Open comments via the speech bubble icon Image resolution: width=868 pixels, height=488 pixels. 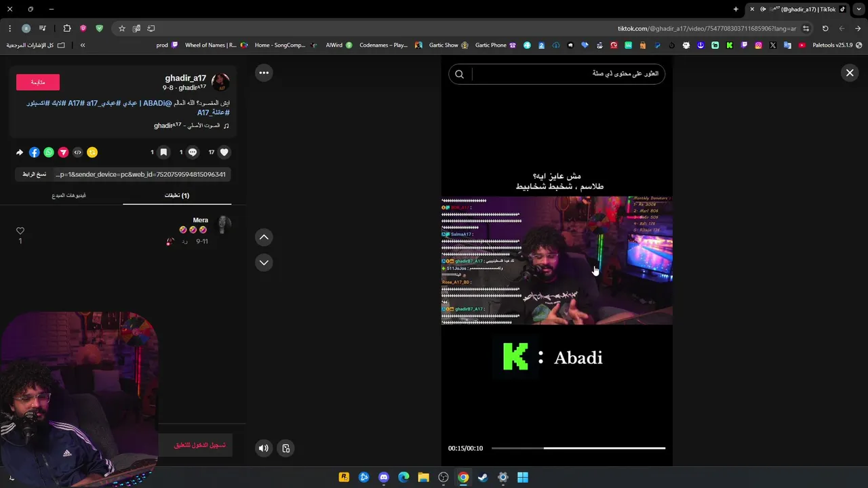point(193,152)
